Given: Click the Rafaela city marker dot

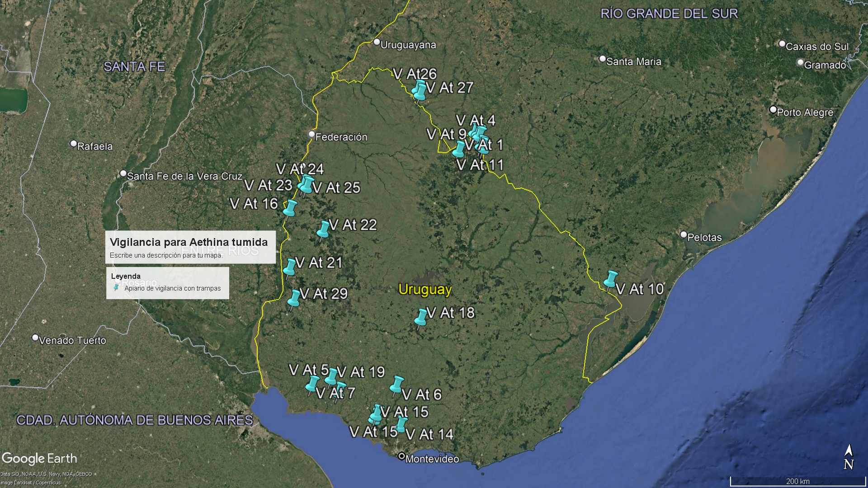Looking at the screenshot, I should point(74,144).
